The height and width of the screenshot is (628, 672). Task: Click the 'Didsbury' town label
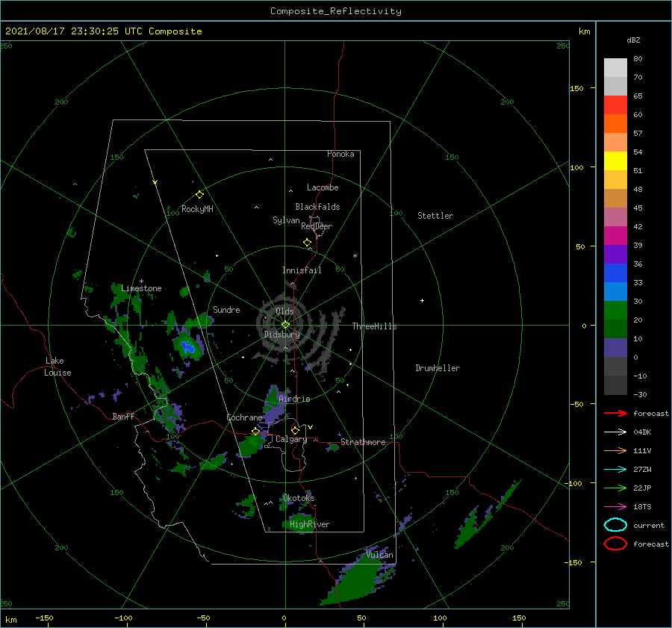tap(281, 335)
